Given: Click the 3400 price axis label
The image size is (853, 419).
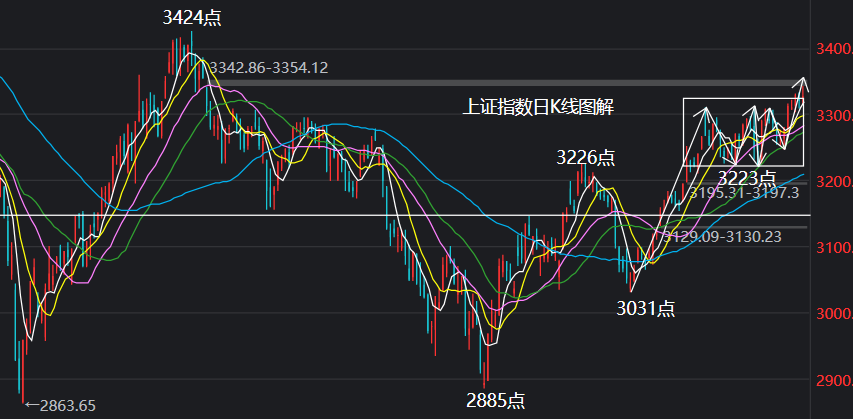Looking at the screenshot, I should point(834,50).
